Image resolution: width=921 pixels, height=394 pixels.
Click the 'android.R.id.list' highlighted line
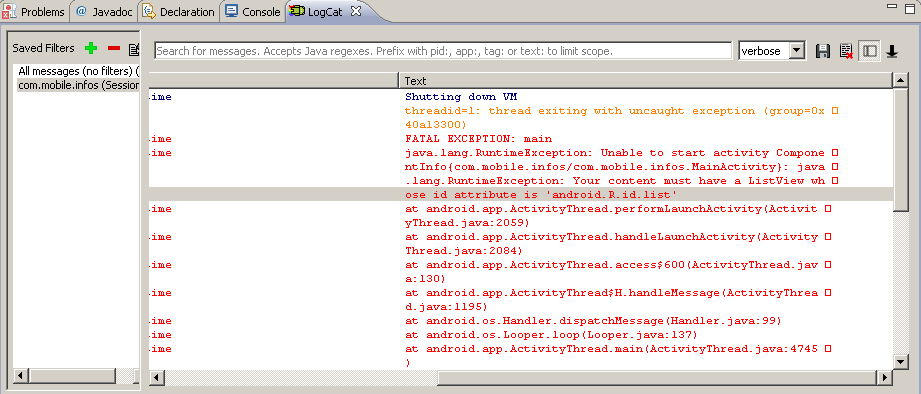[521, 194]
